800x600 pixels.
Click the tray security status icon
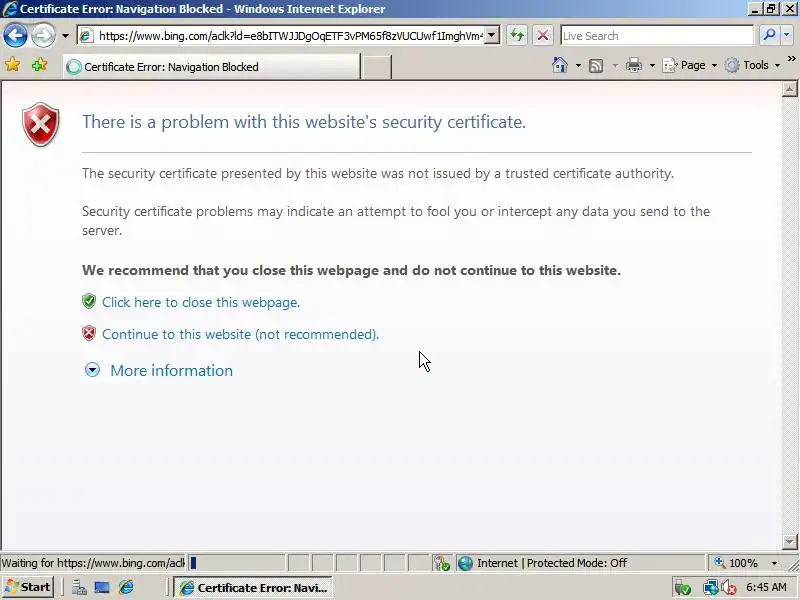point(683,588)
